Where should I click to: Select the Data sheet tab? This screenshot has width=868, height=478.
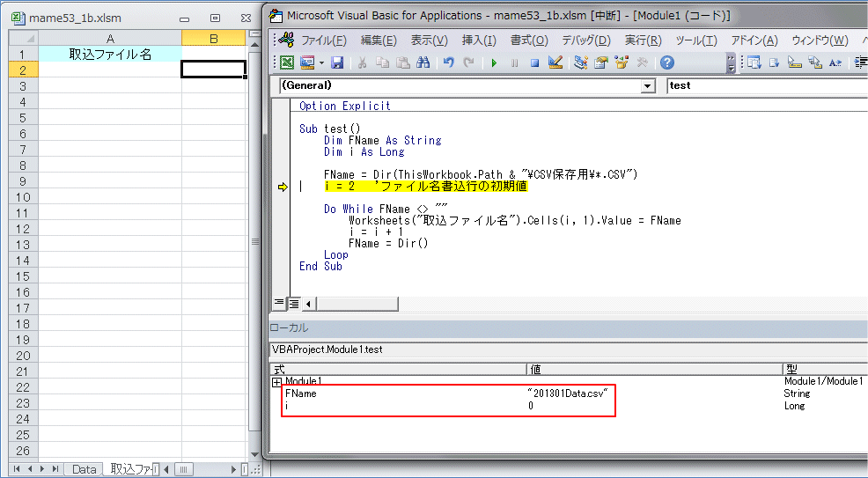tap(85, 469)
